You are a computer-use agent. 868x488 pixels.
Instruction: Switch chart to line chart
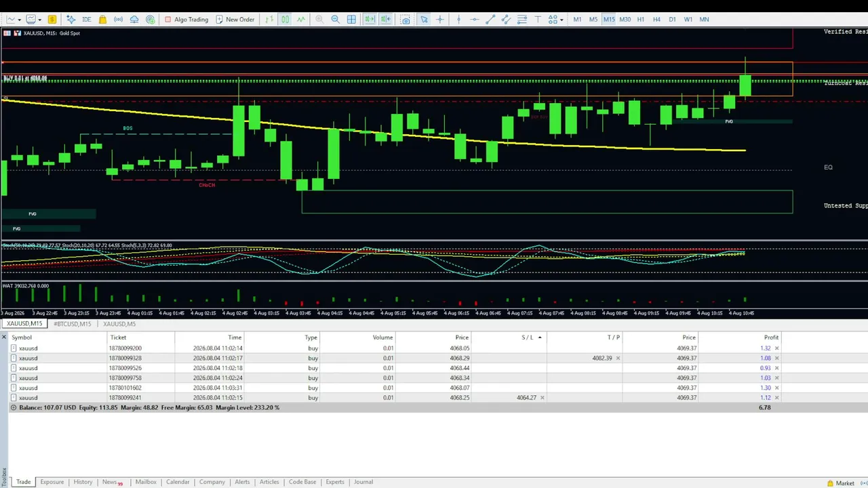(301, 20)
